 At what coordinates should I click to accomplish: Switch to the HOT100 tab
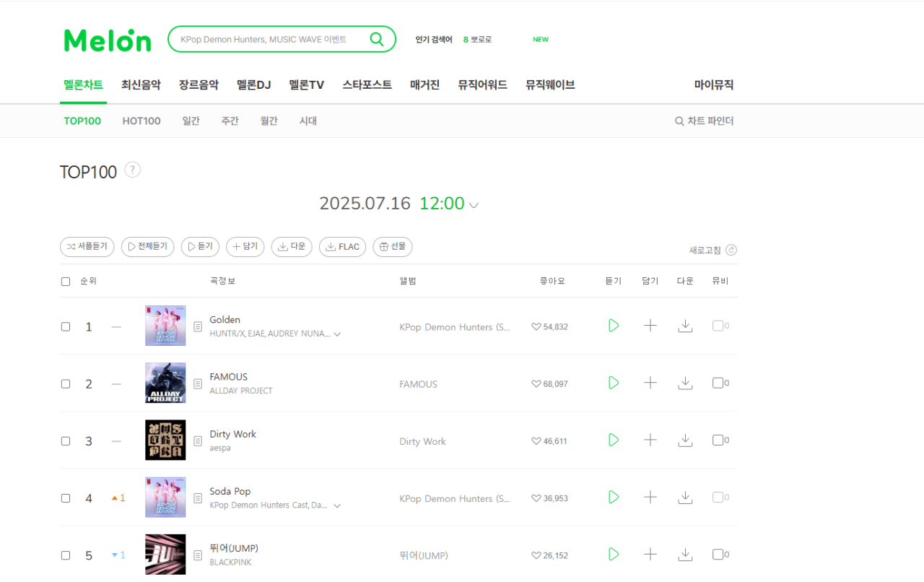point(141,121)
